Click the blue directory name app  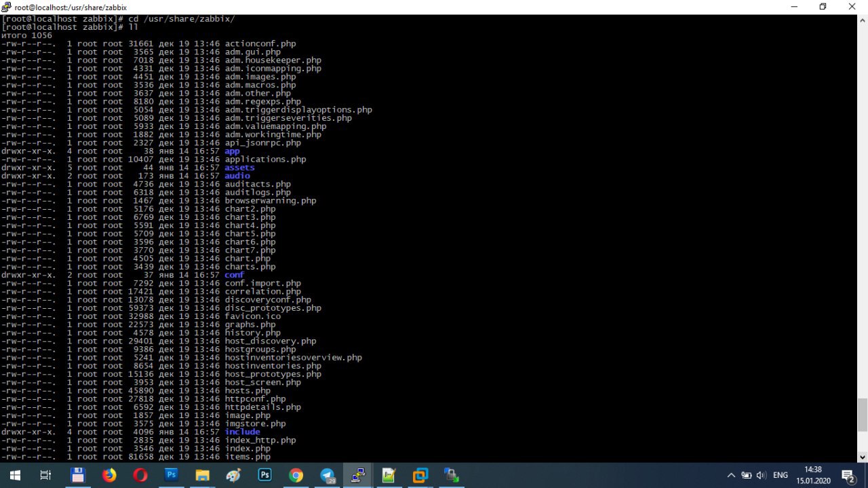[x=232, y=151]
